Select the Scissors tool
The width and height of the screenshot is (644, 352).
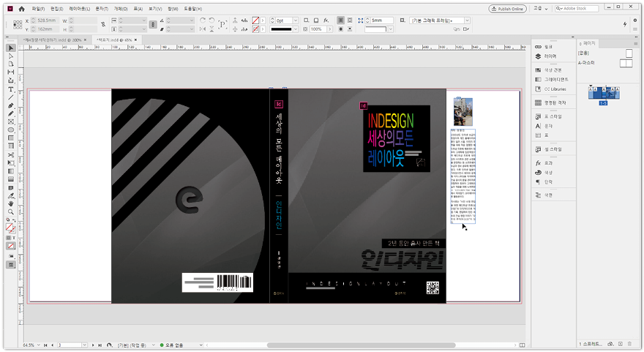(x=11, y=155)
